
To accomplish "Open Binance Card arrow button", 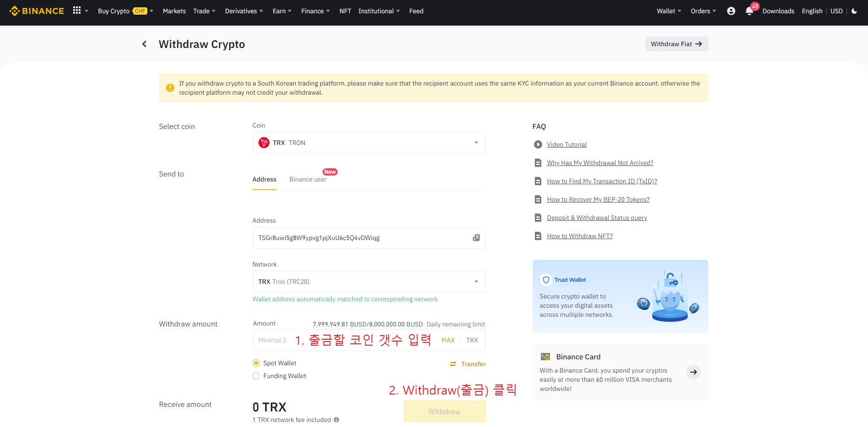I will [x=694, y=372].
